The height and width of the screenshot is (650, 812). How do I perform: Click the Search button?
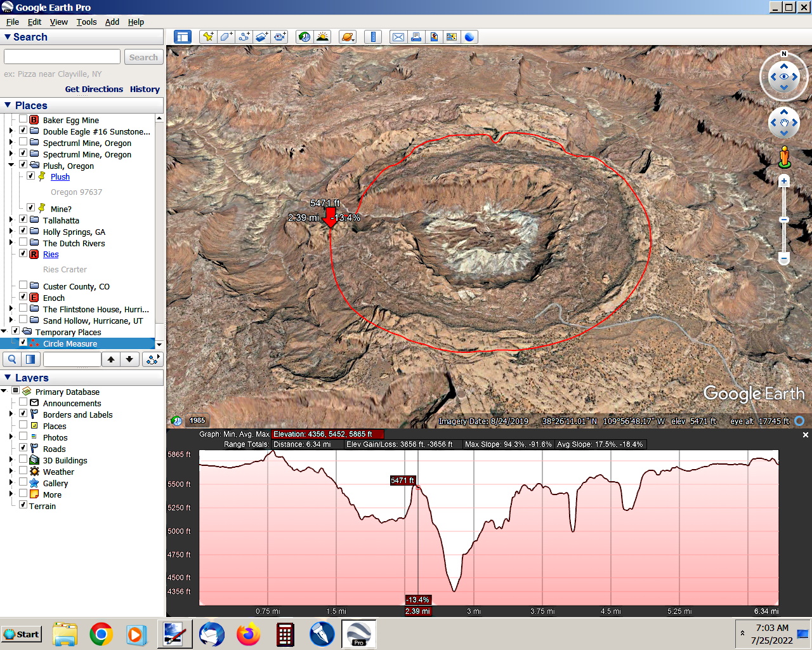143,57
